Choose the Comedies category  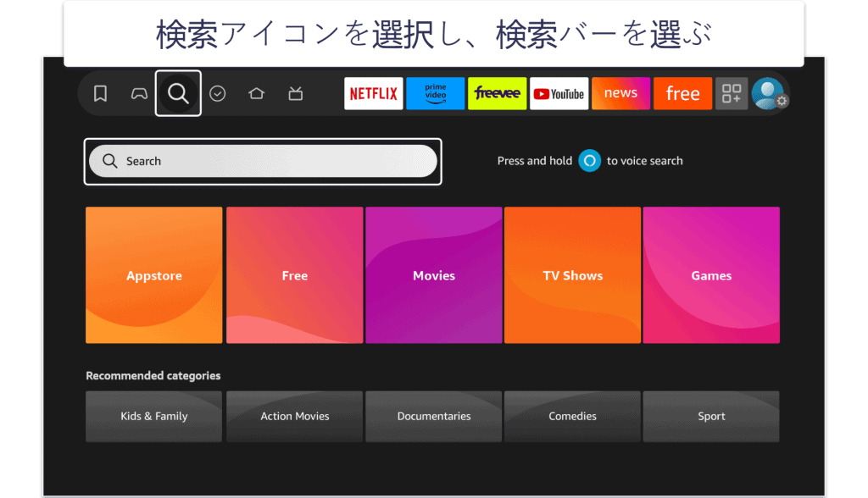(572, 416)
